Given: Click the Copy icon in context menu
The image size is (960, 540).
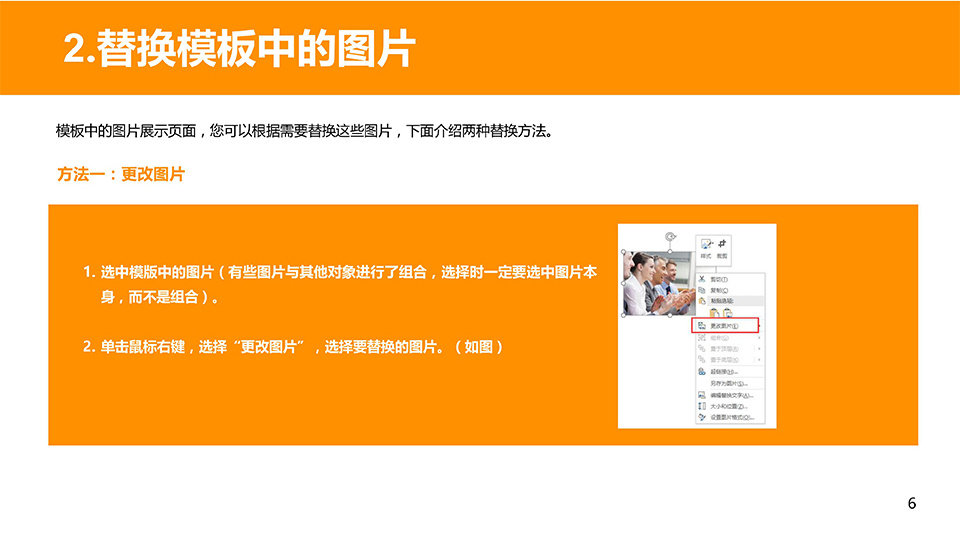Looking at the screenshot, I should pos(702,290).
